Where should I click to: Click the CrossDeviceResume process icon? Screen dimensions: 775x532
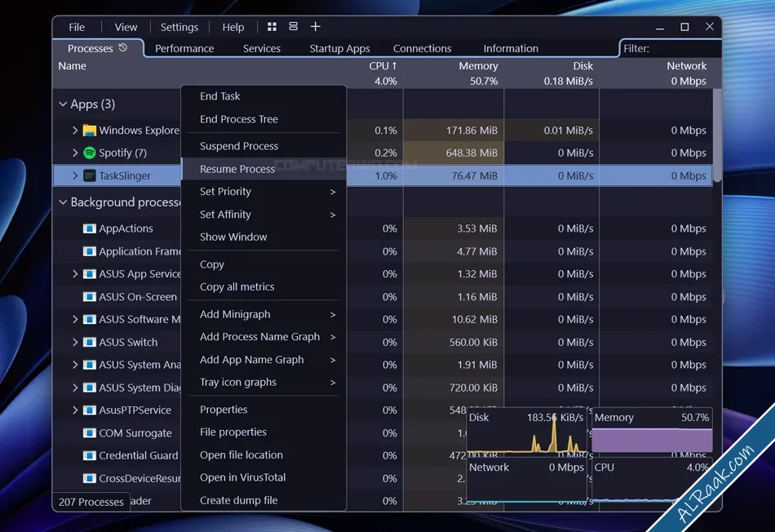90,479
